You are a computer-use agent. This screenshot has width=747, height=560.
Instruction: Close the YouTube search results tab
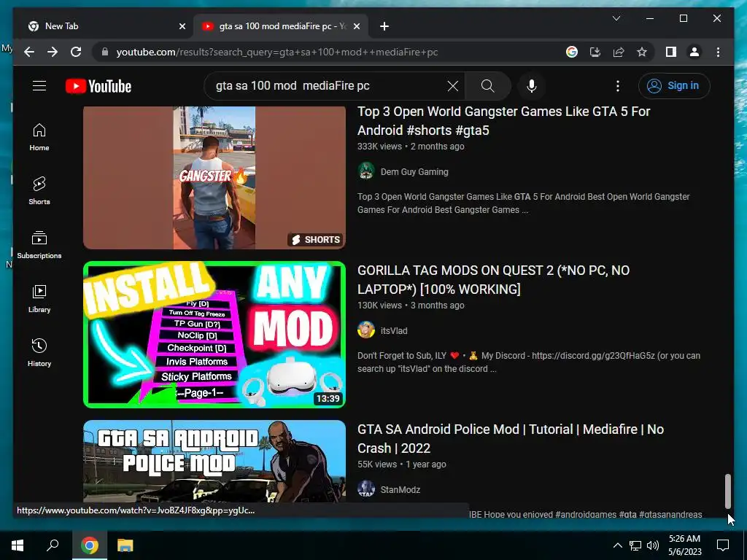[356, 26]
